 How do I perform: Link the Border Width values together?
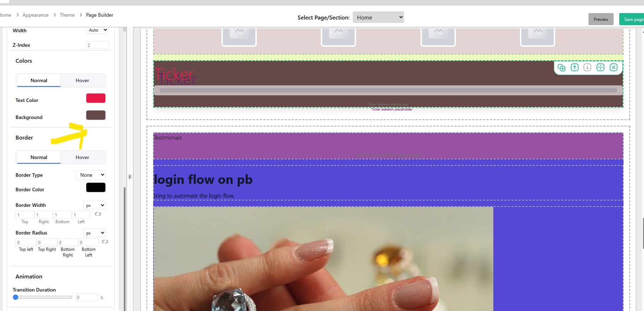[98, 214]
